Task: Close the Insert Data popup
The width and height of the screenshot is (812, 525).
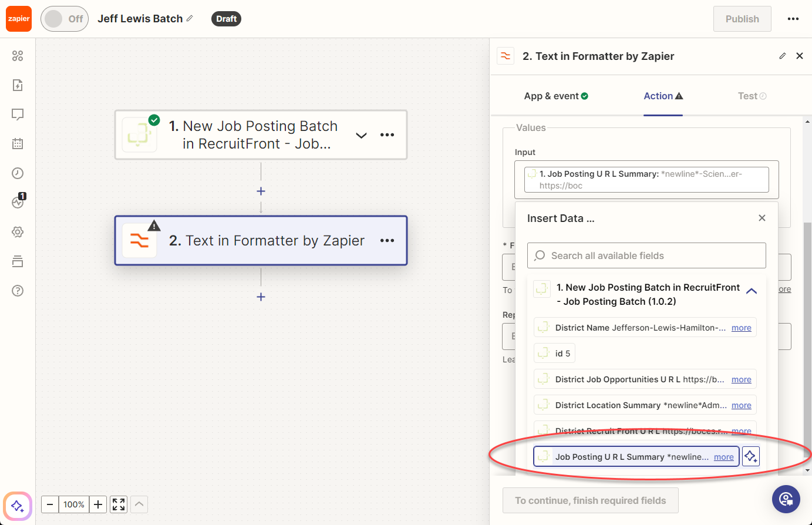Action: pyautogui.click(x=762, y=218)
